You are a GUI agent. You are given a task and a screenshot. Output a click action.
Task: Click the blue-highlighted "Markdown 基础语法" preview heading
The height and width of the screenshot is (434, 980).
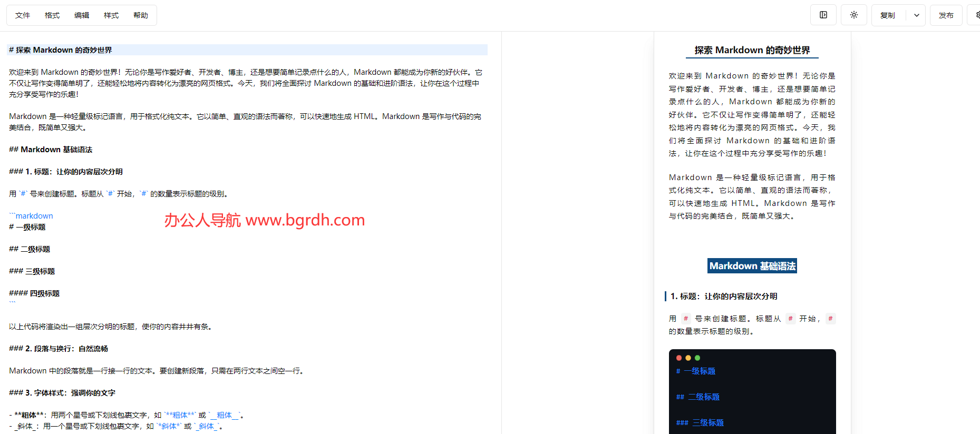pyautogui.click(x=752, y=266)
